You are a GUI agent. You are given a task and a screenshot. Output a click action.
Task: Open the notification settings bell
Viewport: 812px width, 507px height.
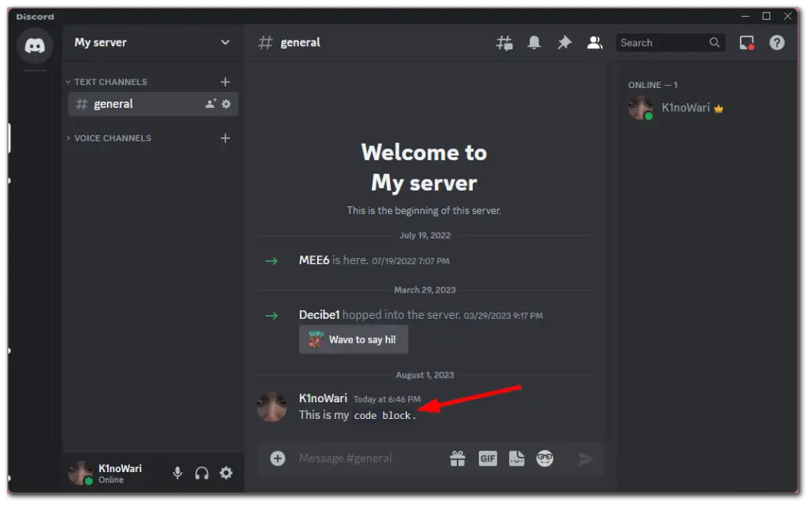pos(534,42)
